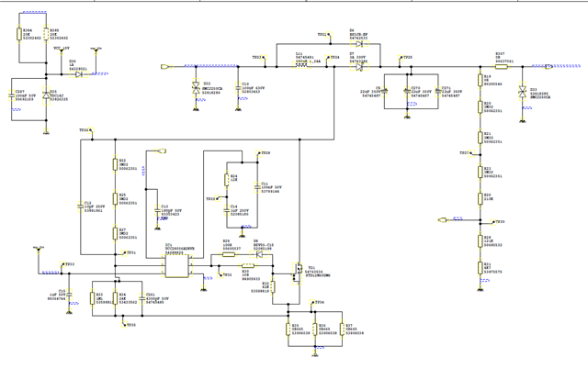Select the D34 diode beside VCC_15V
The width and height of the screenshot is (588, 368).
[x=78, y=74]
